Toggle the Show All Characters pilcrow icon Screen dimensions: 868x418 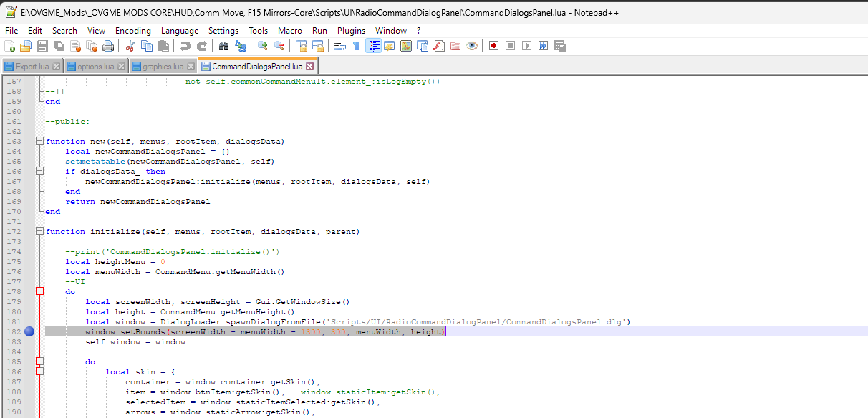click(x=356, y=46)
